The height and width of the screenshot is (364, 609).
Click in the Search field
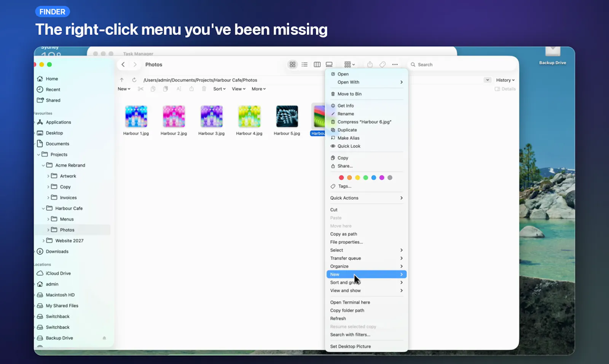(x=462, y=65)
